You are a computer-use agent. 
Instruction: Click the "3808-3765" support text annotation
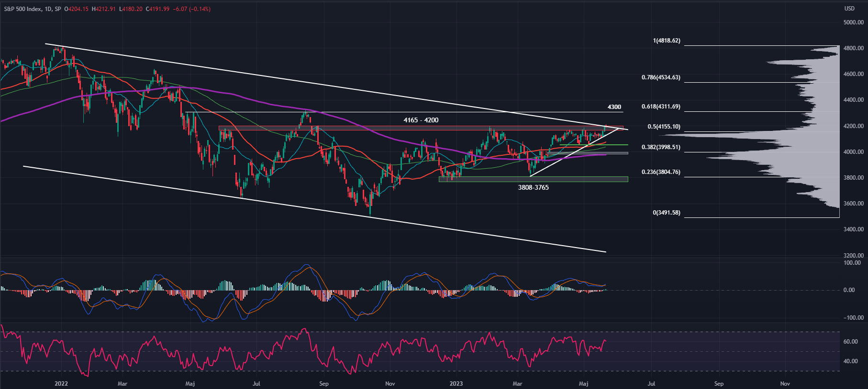pos(533,188)
